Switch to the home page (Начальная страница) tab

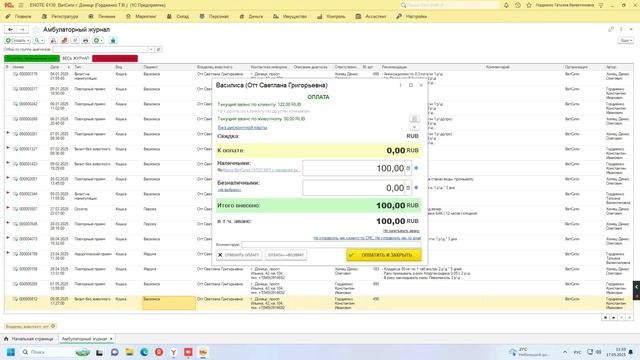[x=29, y=339]
